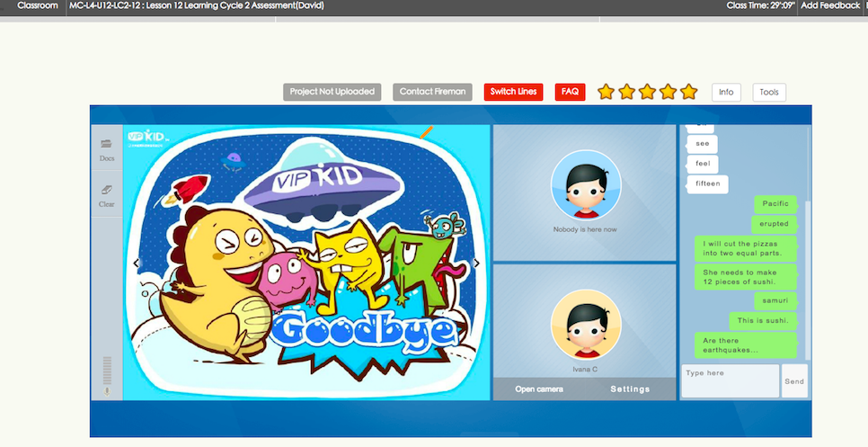This screenshot has height=447, width=868.
Task: Click the third gold star
Action: [x=647, y=92]
